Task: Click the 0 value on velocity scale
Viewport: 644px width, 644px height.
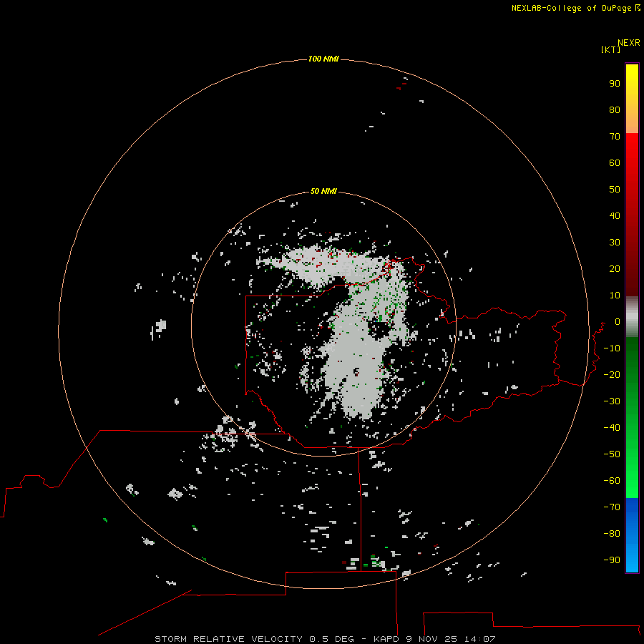Action: click(x=618, y=321)
